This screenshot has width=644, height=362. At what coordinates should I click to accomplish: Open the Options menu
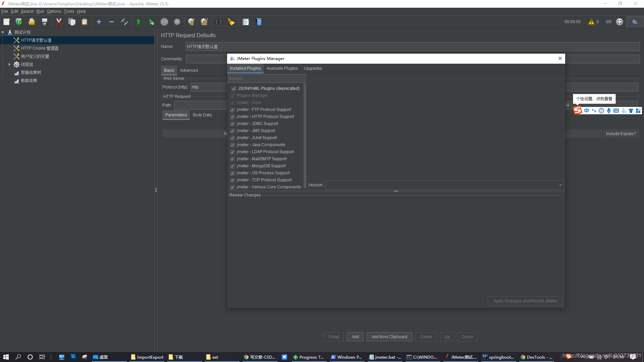point(54,11)
